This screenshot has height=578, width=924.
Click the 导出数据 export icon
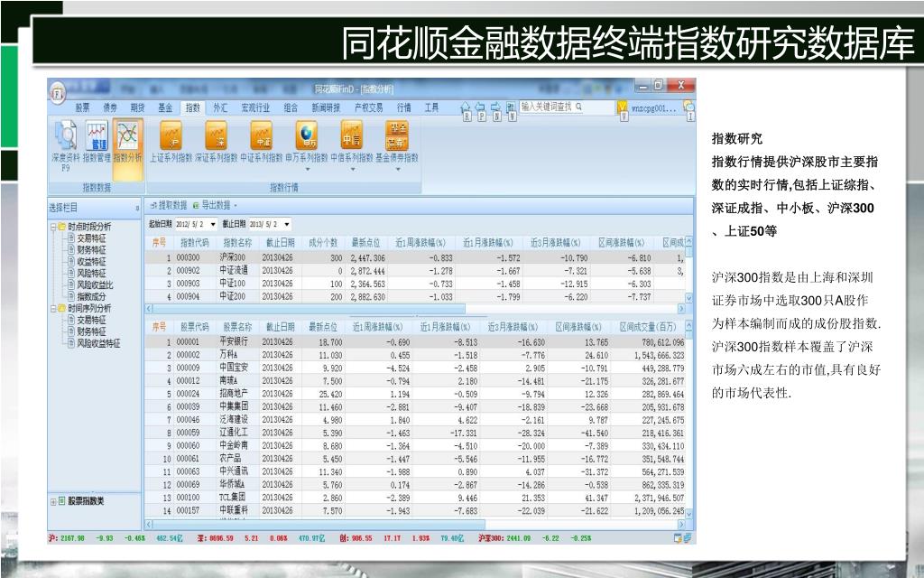point(196,205)
